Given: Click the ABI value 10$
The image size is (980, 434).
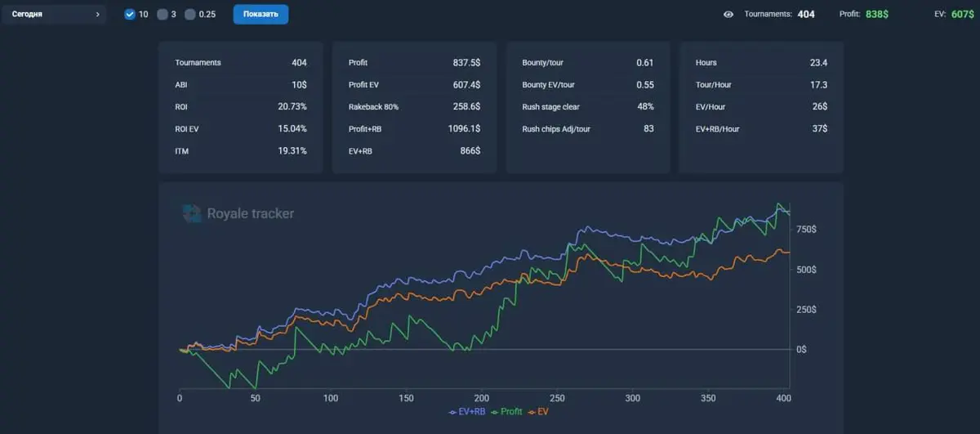Looking at the screenshot, I should pyautogui.click(x=298, y=85).
